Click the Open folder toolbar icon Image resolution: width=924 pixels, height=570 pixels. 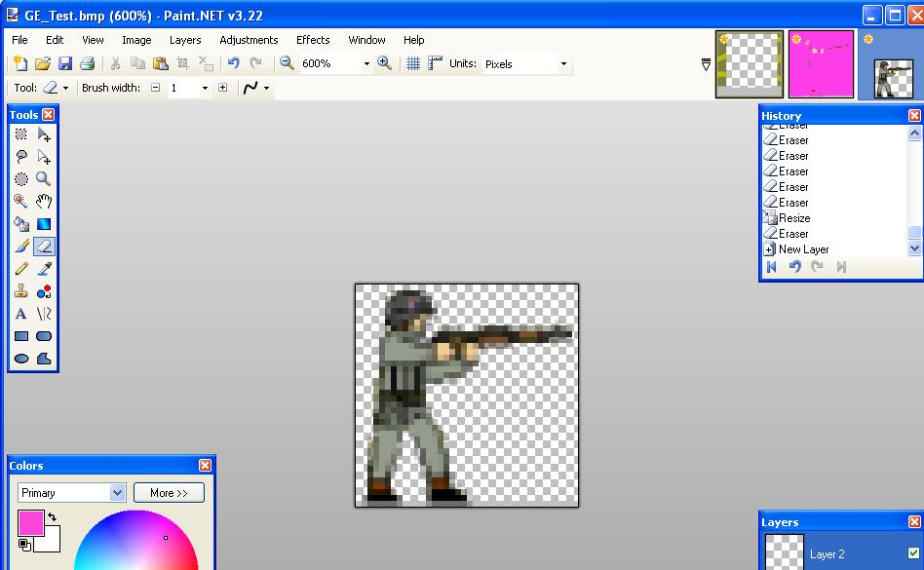(x=43, y=63)
